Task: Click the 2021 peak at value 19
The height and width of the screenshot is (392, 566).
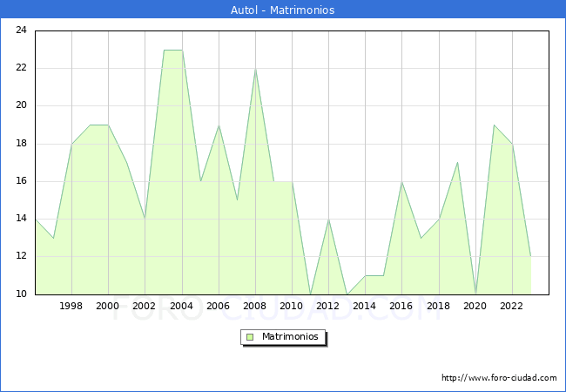Action: click(494, 125)
